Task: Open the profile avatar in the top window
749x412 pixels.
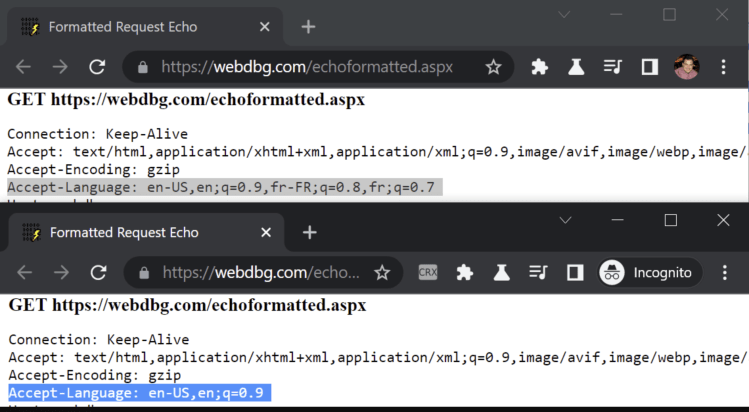Action: (x=686, y=67)
